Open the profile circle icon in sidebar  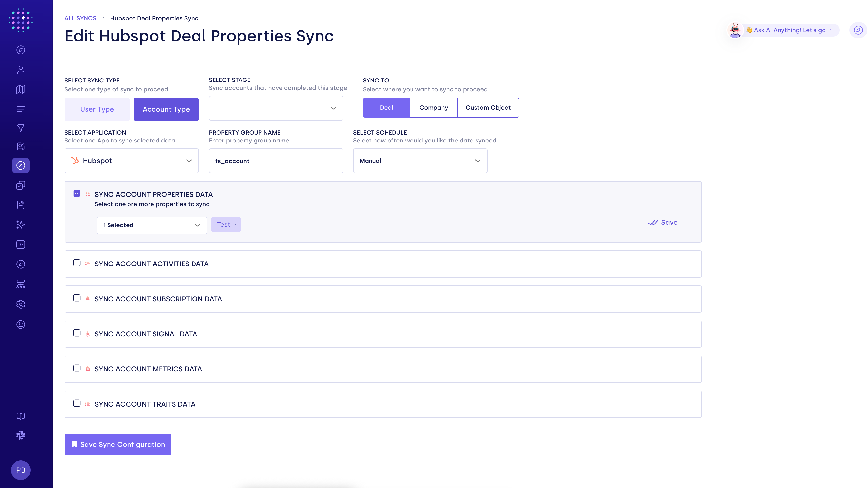21,324
